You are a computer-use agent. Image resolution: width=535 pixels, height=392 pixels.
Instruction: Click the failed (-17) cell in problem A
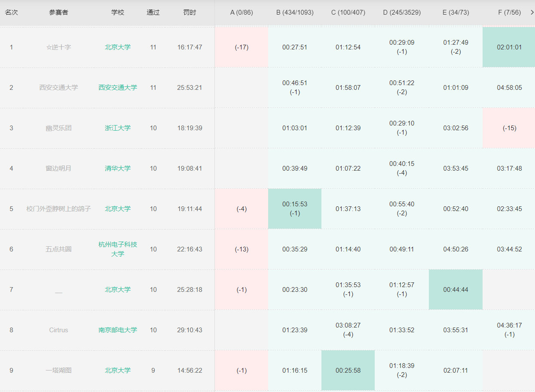click(242, 47)
